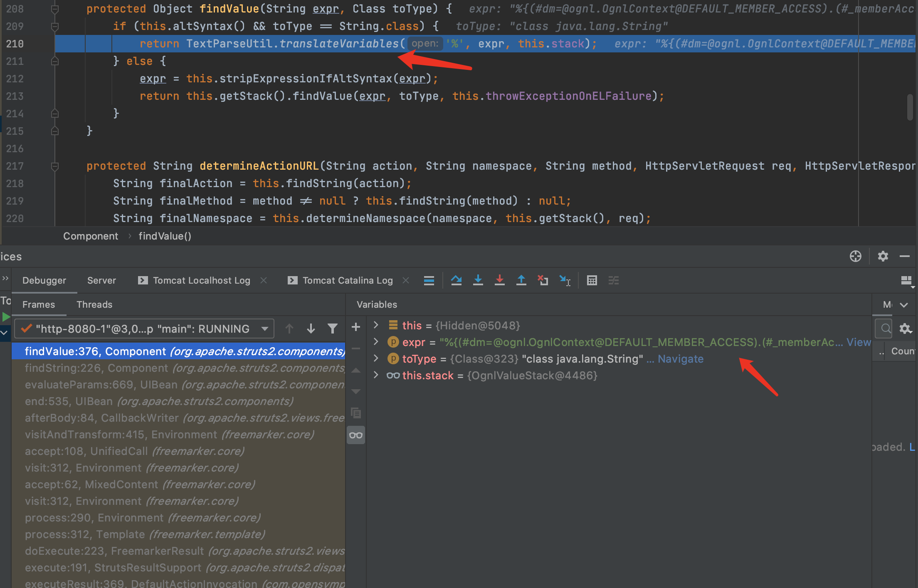Expand the 'this.stack' watch node
The width and height of the screenshot is (918, 588).
coord(376,375)
